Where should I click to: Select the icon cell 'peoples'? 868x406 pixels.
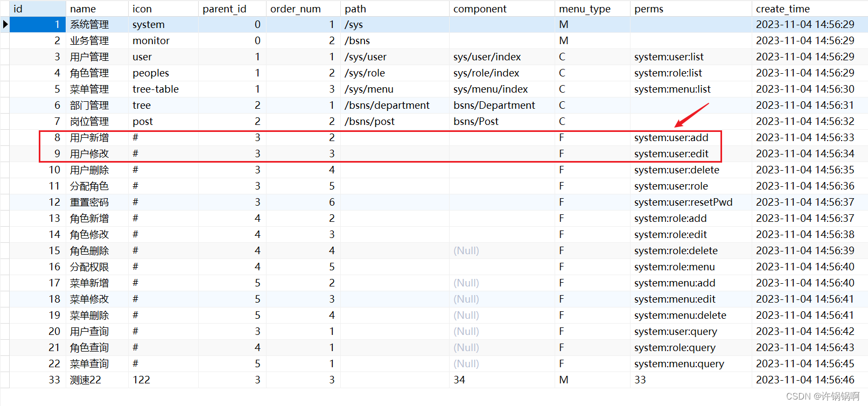pos(163,73)
